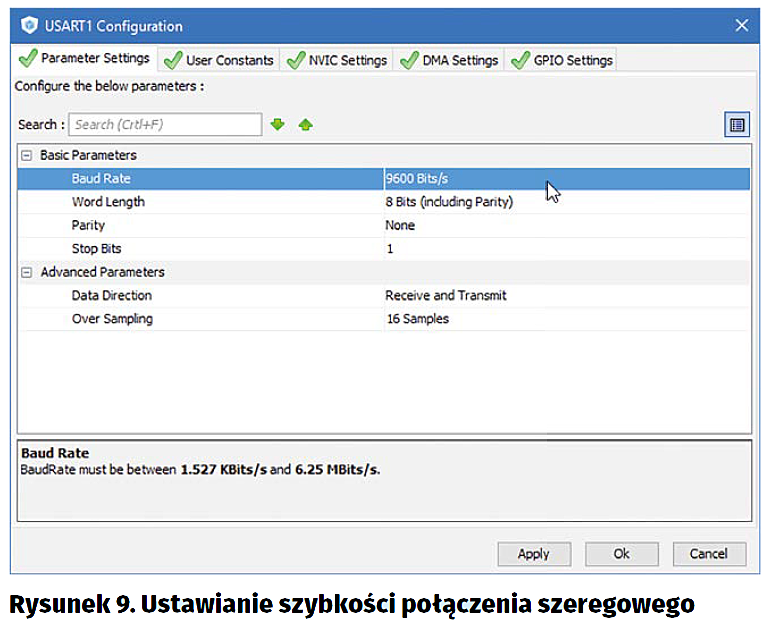Click the green down arrow search-next icon
This screenshot has width=772, height=626.
pos(278,125)
